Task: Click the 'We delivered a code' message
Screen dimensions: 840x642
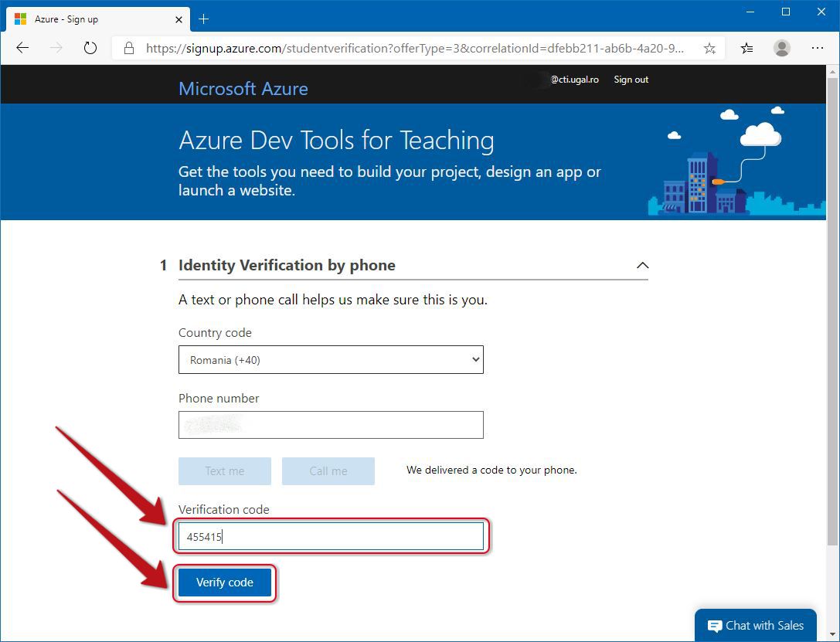Action: tap(491, 470)
